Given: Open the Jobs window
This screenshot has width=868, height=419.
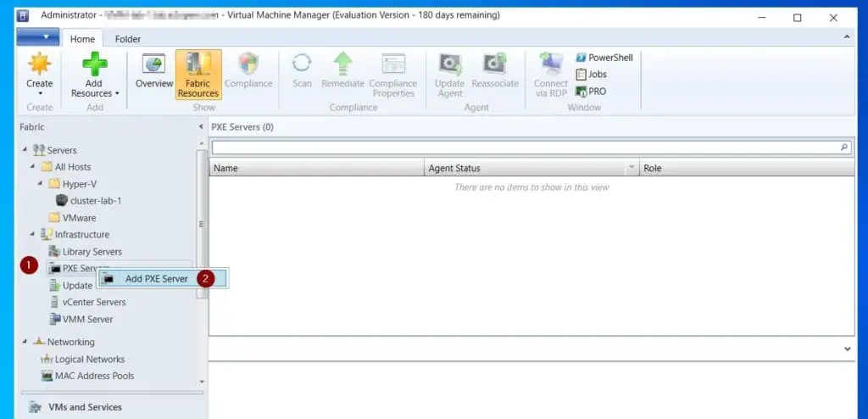Looking at the screenshot, I should [x=591, y=75].
